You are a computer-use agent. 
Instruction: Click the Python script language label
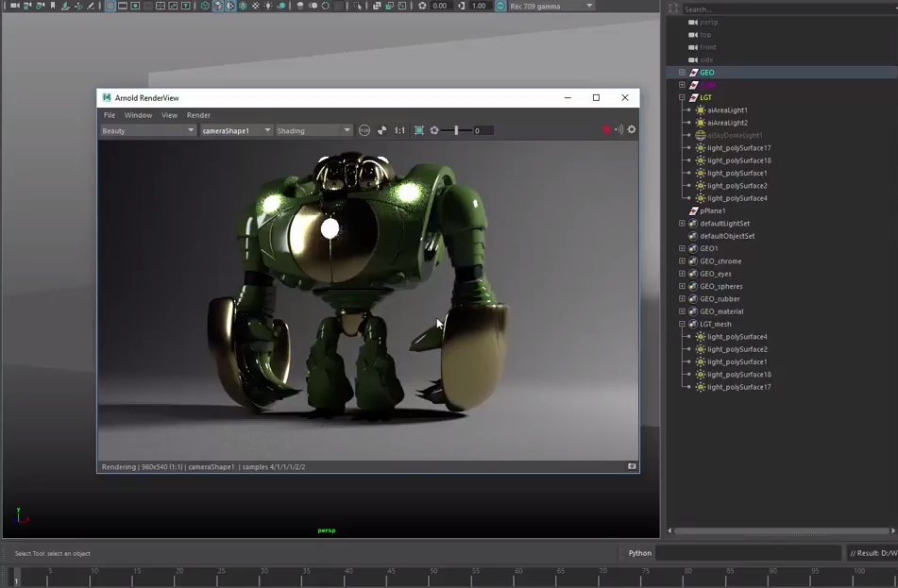pyautogui.click(x=639, y=553)
